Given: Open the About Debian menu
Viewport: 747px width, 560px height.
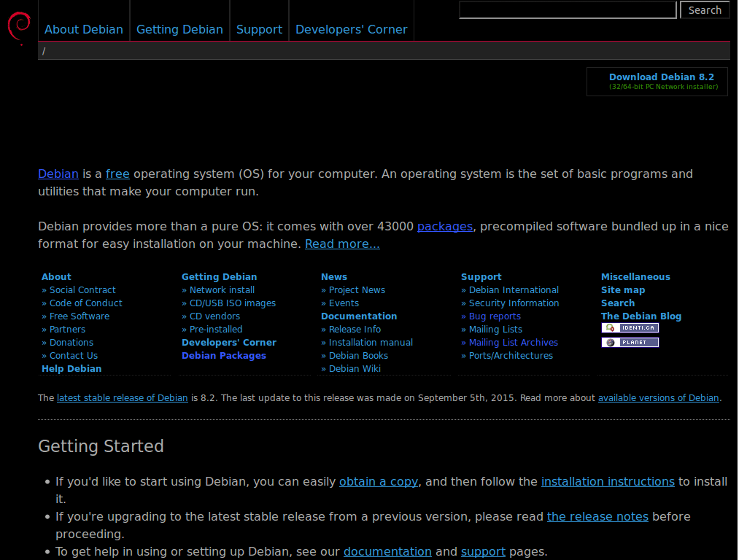Looking at the screenshot, I should (x=84, y=29).
